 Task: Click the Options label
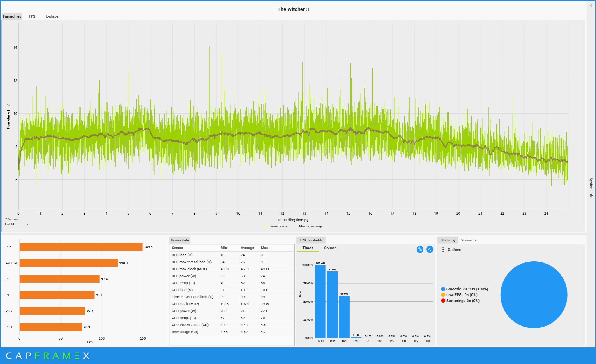(454, 250)
